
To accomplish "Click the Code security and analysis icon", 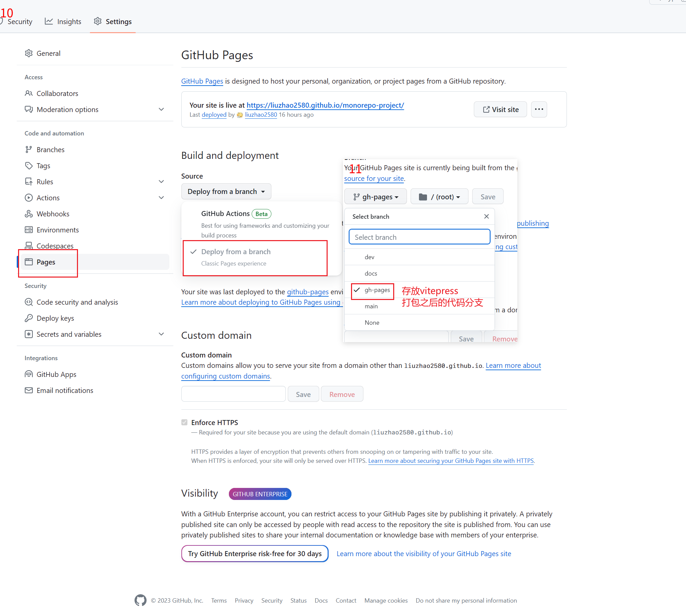I will pos(29,302).
